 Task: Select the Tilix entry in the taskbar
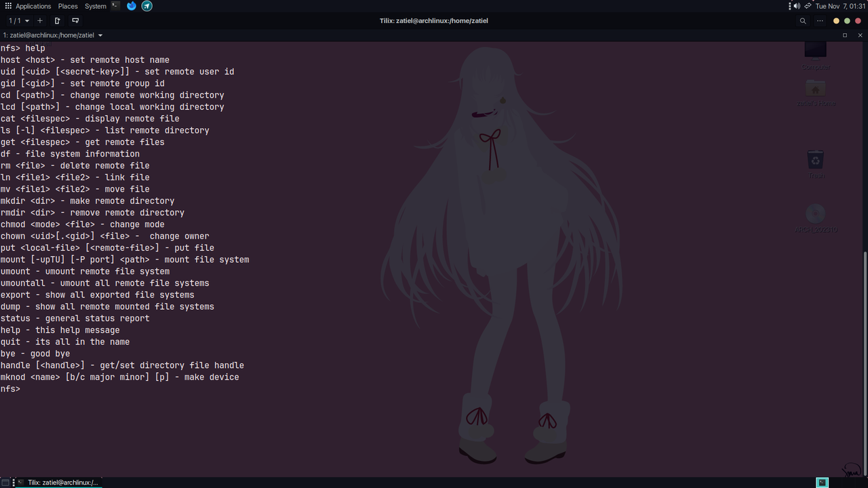[x=61, y=482]
